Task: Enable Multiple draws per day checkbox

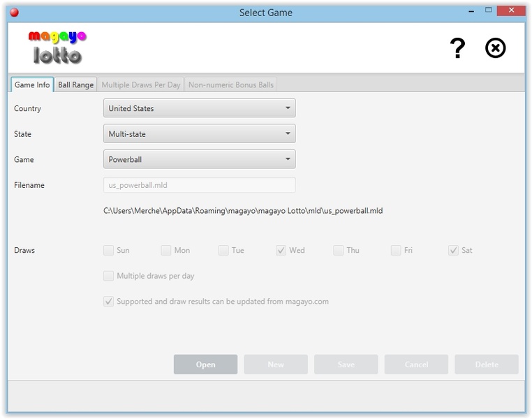Action: coord(109,276)
